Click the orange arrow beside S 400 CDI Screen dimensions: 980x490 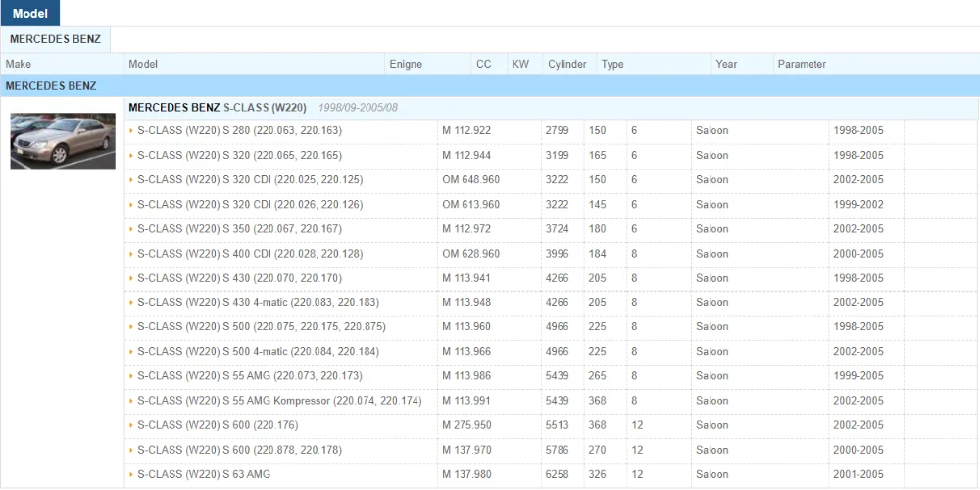(131, 254)
